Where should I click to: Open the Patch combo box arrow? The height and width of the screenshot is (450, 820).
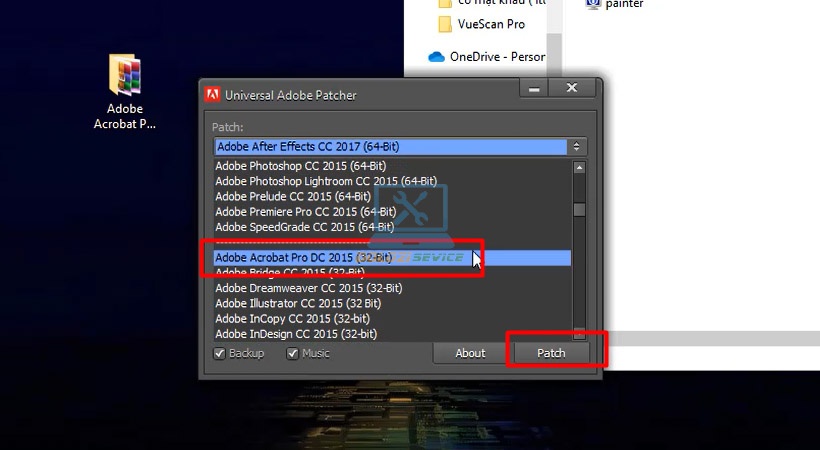click(576, 147)
